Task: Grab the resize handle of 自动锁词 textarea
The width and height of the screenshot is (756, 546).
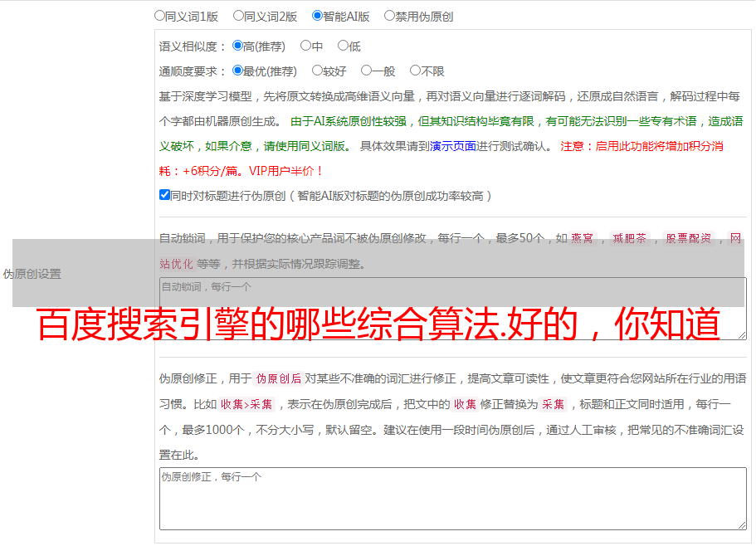Action: tap(742, 335)
